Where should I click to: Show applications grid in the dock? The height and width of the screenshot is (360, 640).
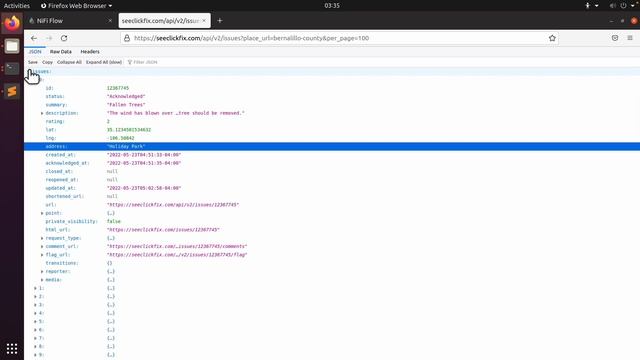pyautogui.click(x=12, y=349)
